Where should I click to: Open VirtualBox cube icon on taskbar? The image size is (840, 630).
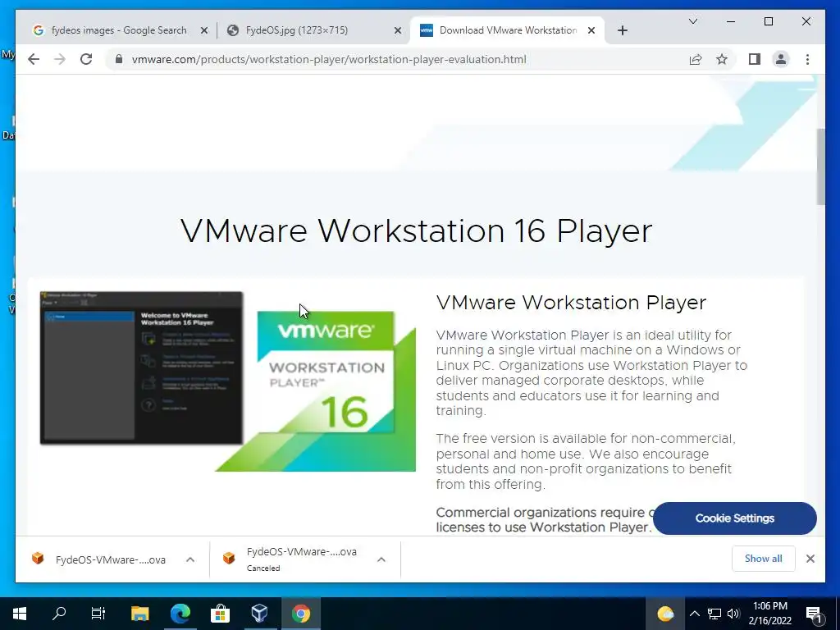point(260,614)
